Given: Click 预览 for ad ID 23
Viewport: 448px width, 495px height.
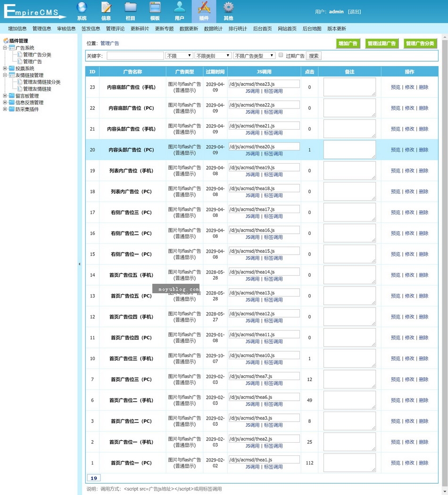Looking at the screenshot, I should click(396, 87).
